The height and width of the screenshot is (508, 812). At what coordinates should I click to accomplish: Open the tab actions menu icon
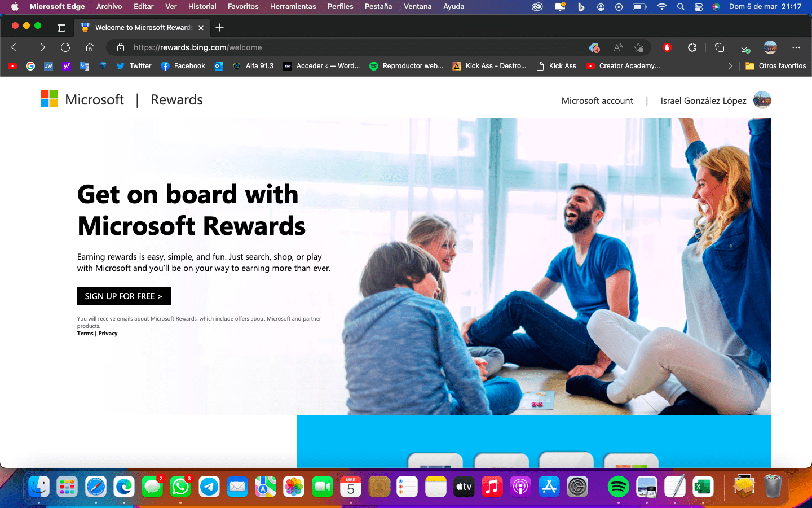61,27
